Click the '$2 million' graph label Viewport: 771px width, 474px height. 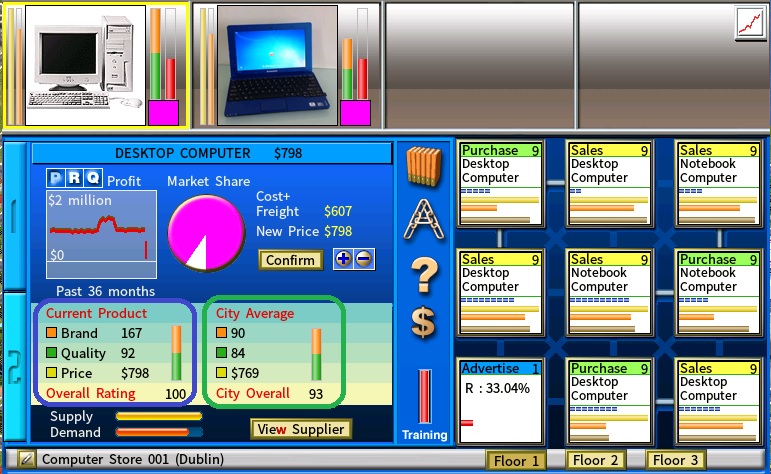click(x=80, y=200)
